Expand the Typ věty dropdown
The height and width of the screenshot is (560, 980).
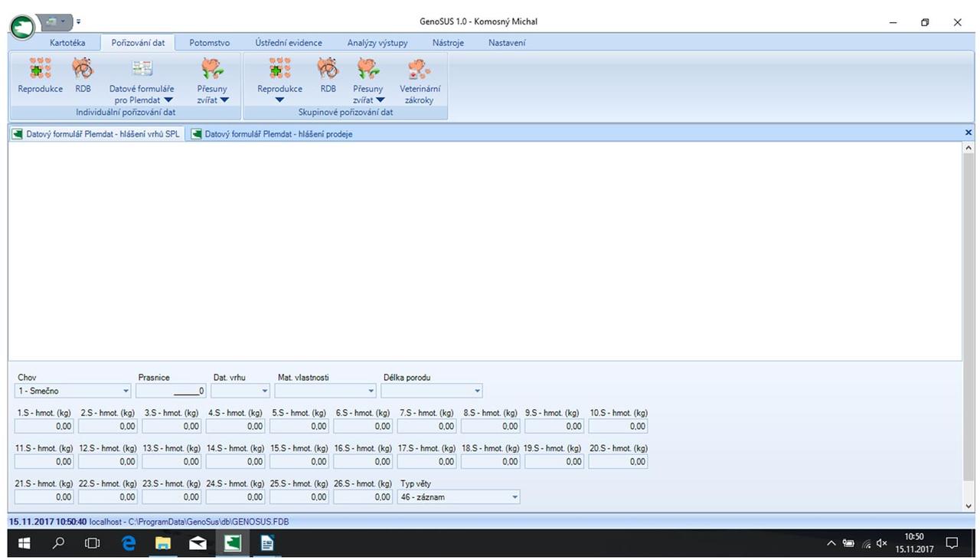pos(514,497)
